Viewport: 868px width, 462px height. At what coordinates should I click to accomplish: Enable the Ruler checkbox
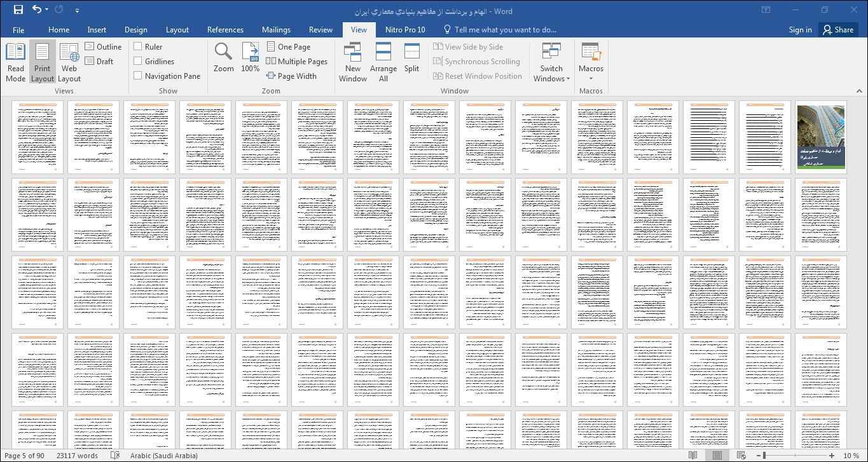click(x=137, y=47)
